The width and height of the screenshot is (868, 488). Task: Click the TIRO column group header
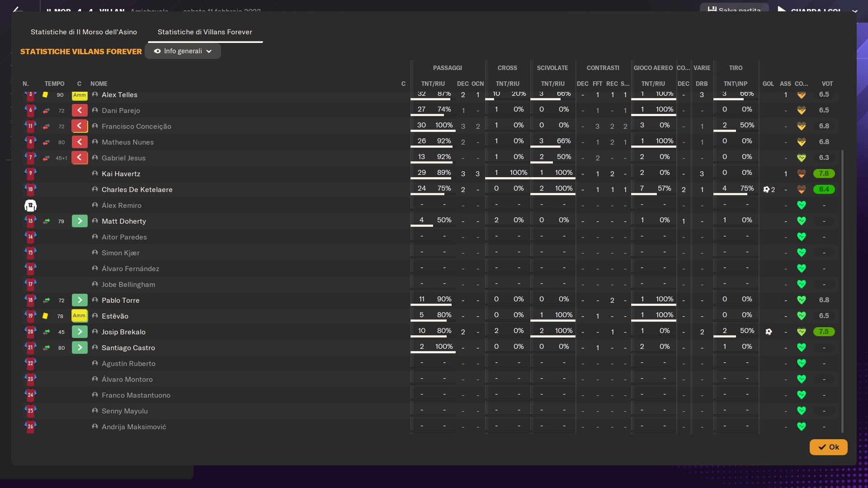[x=736, y=68]
